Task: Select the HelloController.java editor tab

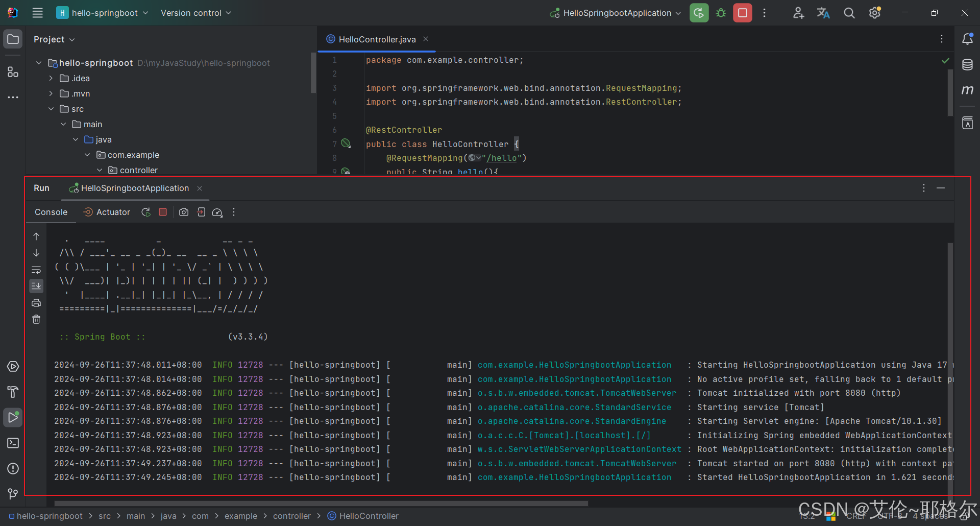Action: 377,39
